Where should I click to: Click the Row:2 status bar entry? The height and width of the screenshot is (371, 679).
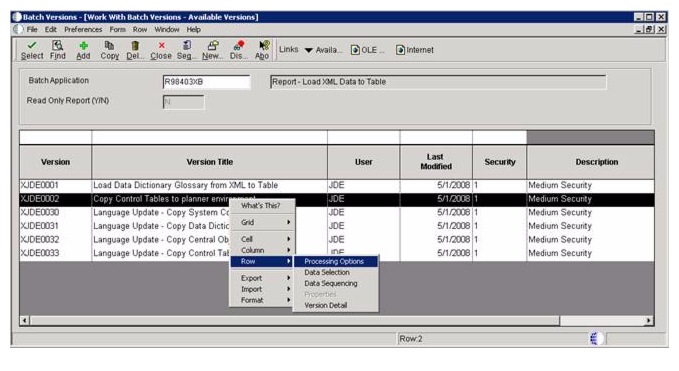(411, 339)
